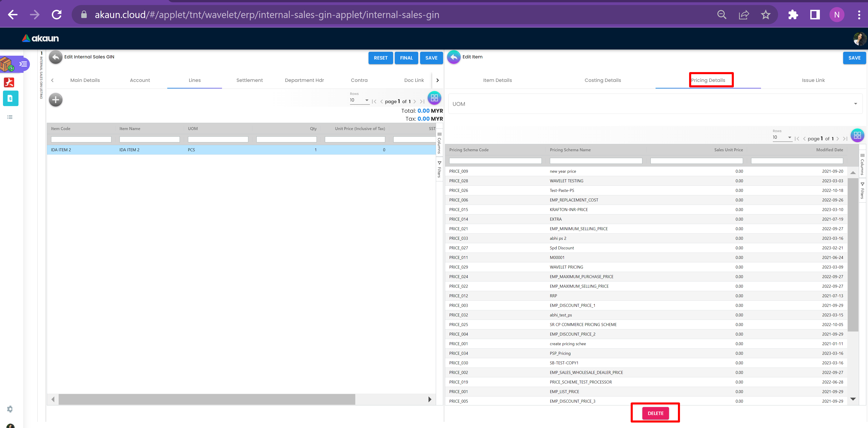
Task: Click the purple back arrow beside Edit Item
Action: coord(454,57)
